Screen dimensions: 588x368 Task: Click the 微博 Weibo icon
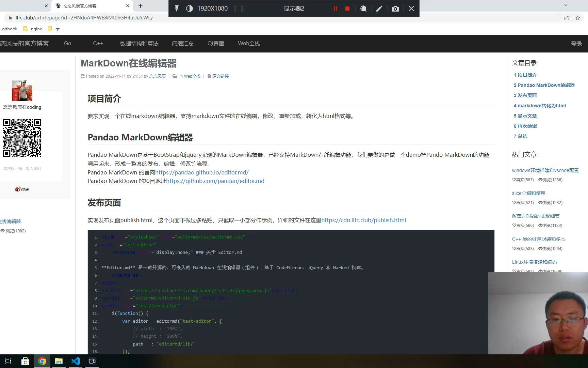22,189
